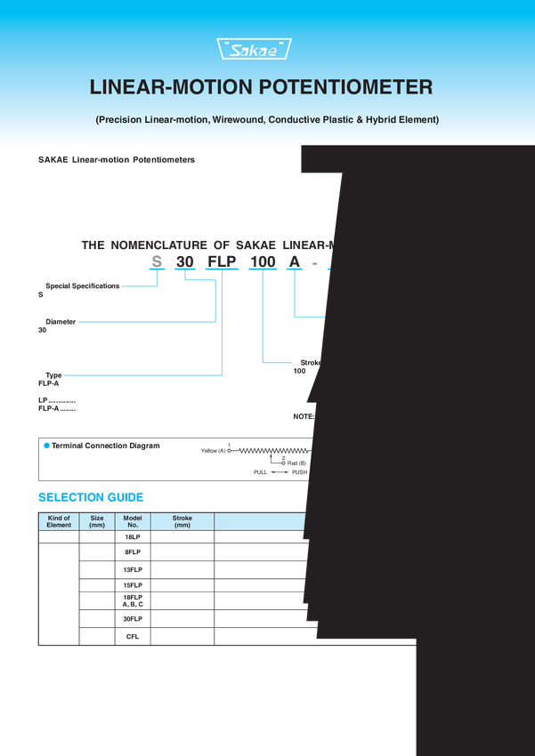535x756 pixels.
Task: Click the 'Stroke (mm)' table header
Action: pos(182,522)
